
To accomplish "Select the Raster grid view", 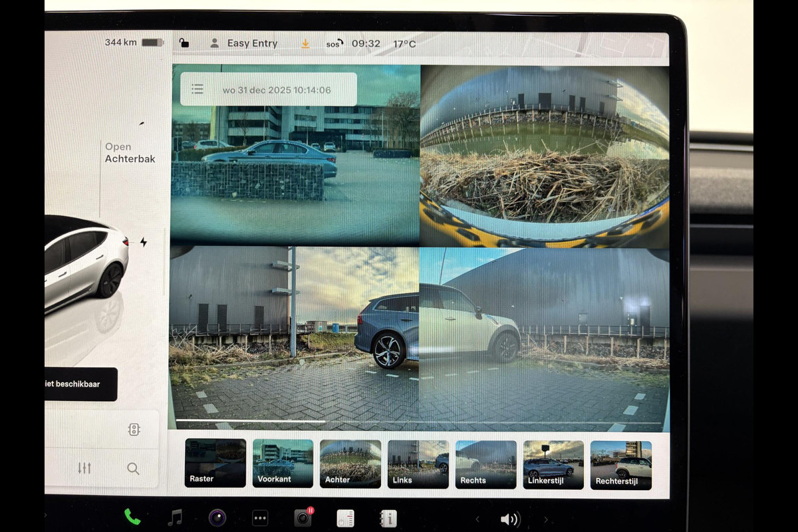I will coord(215,464).
